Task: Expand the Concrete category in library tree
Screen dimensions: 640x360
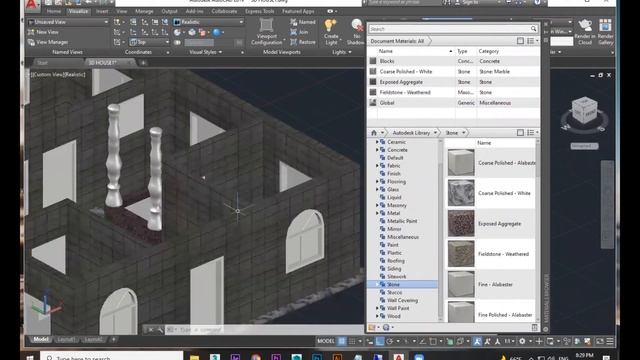Action: [377, 150]
